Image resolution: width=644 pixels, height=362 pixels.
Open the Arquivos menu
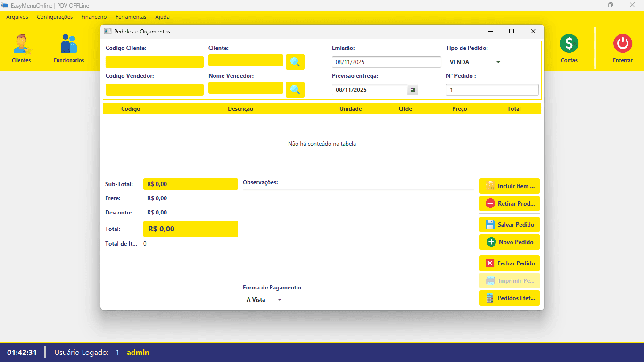(17, 16)
